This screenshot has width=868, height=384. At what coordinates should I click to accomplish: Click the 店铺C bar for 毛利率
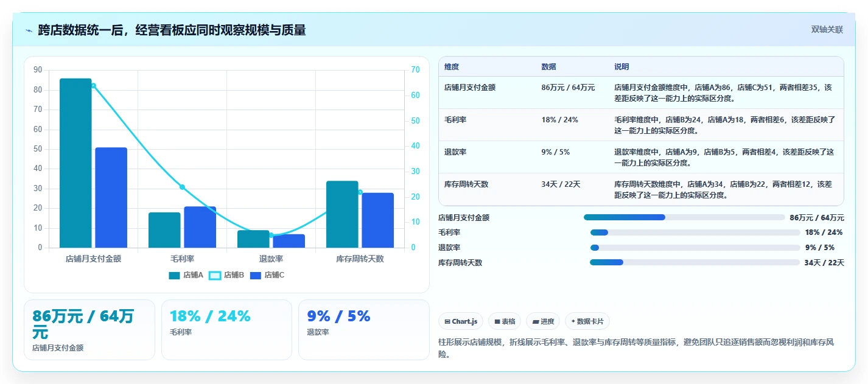[200, 227]
